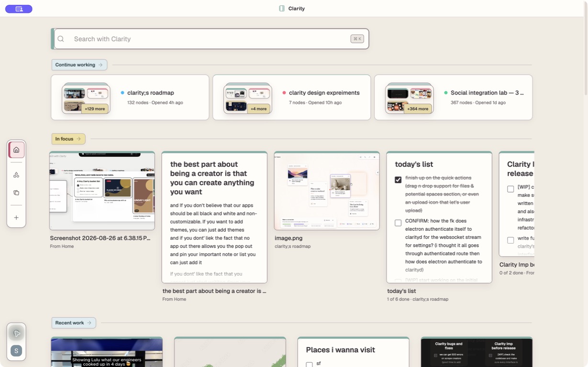Click the "Screenshot 2026-08-26 at 6.38.15 P…" file name
Screen dimensions: 588x367
100,238
